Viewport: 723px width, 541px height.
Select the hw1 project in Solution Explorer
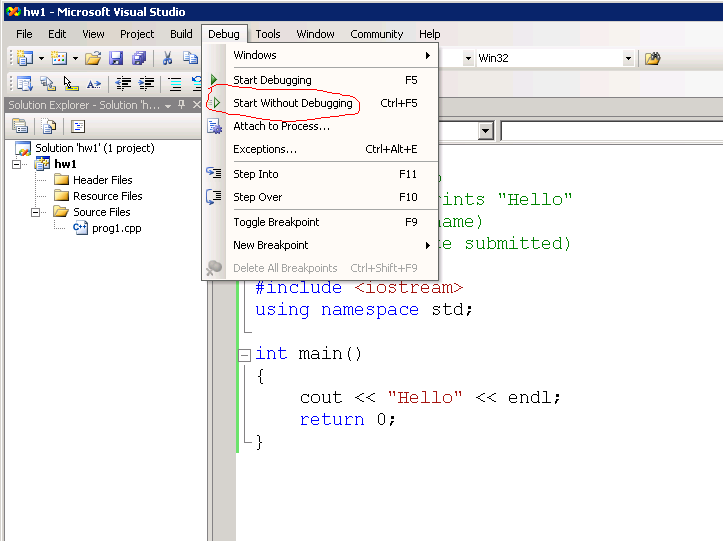point(65,164)
